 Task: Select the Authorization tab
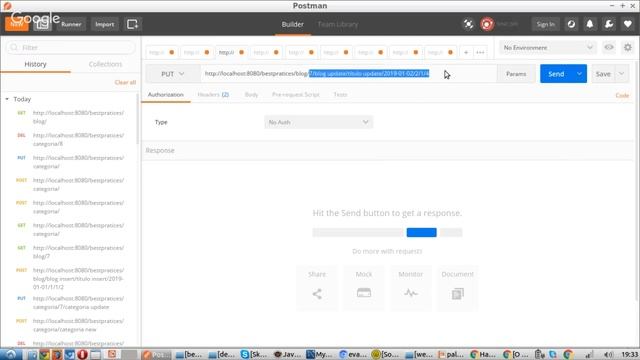coord(166,95)
